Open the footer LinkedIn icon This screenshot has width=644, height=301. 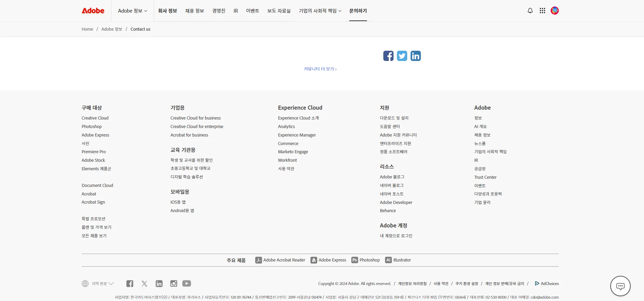[159, 284]
